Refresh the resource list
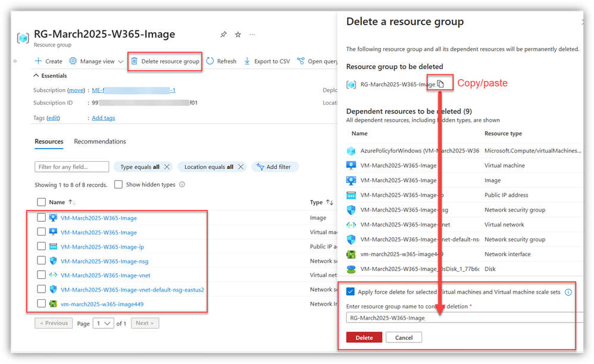This screenshot has height=364, width=594. click(x=221, y=61)
